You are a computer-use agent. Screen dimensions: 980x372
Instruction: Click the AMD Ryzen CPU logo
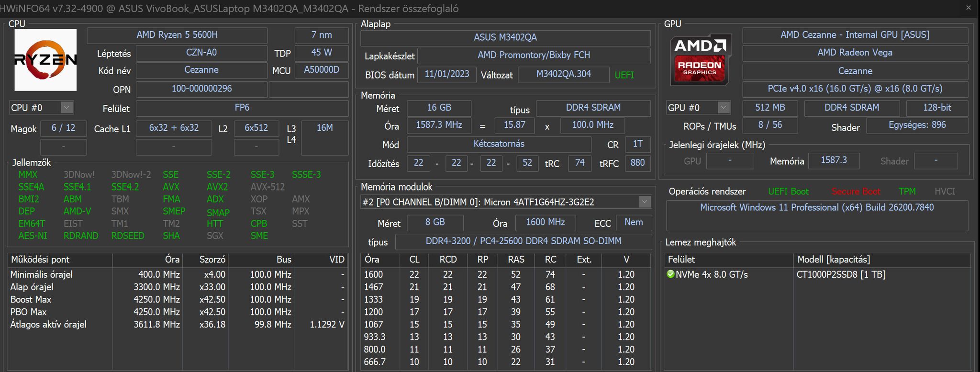click(x=45, y=60)
